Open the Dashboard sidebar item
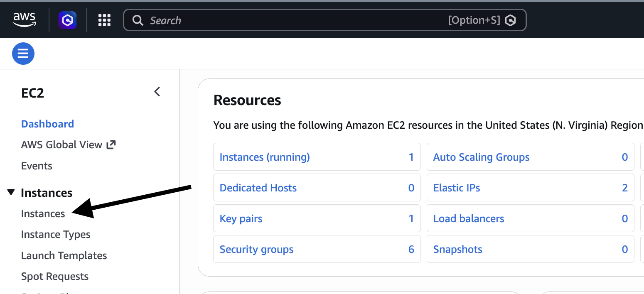This screenshot has height=294, width=644. point(47,124)
